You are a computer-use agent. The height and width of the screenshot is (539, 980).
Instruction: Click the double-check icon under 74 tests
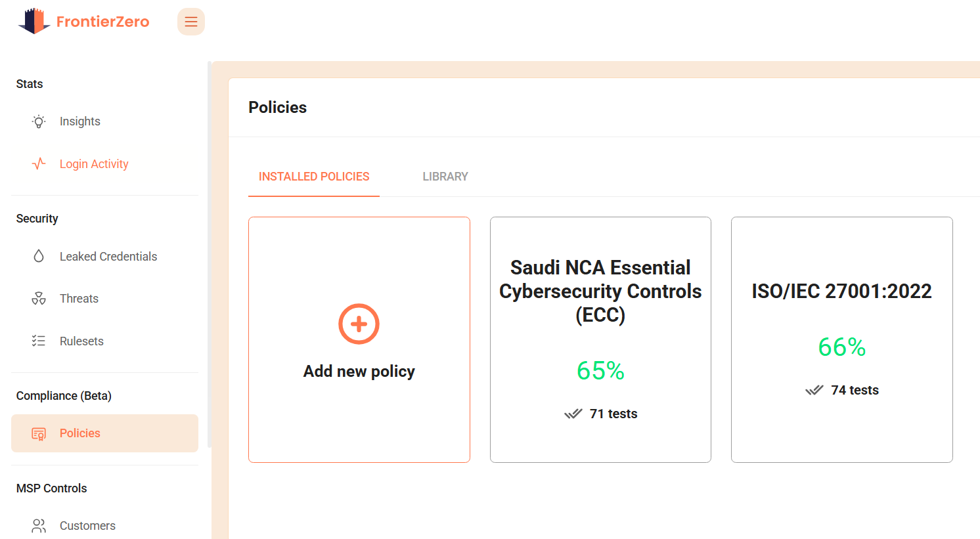[x=814, y=389]
